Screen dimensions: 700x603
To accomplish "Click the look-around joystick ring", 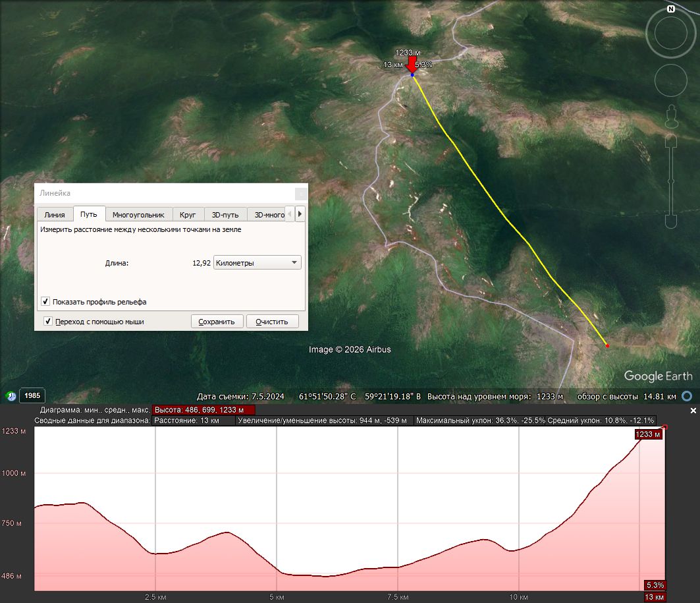I will (670, 33).
